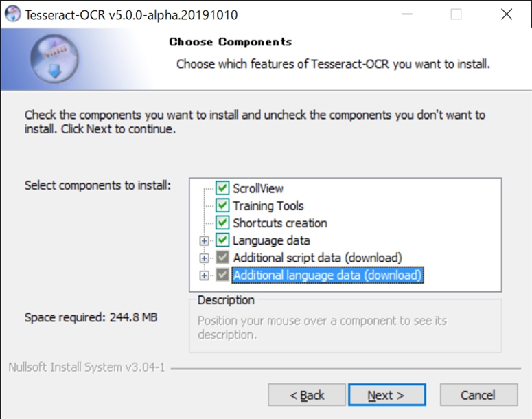Go back with the Back button
Screen dimensions: 532x419
(307, 395)
